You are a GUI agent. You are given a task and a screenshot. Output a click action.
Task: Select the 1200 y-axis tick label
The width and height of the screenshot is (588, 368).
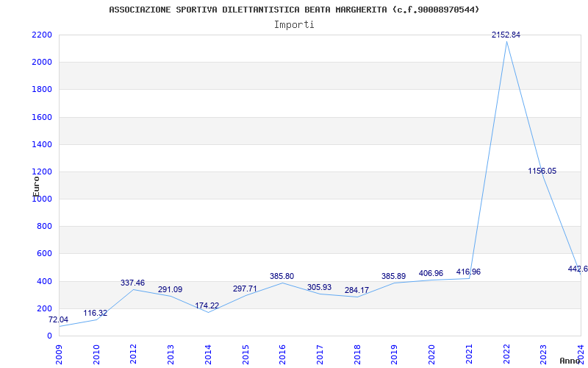pos(42,172)
